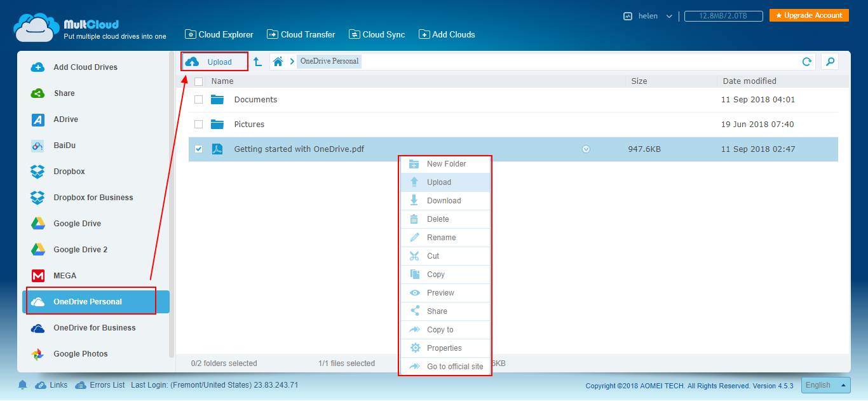Click the Pictures folder name
This screenshot has width=868, height=401.
tap(249, 125)
